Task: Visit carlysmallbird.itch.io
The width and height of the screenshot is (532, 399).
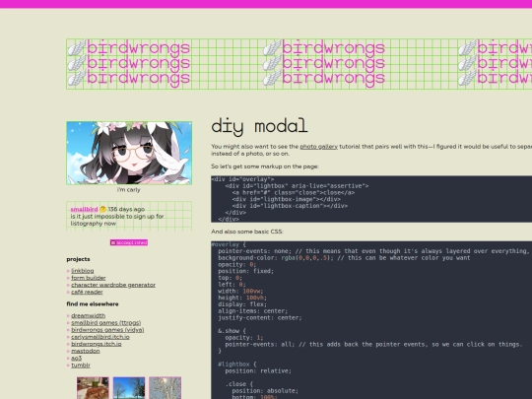Action: 100,337
